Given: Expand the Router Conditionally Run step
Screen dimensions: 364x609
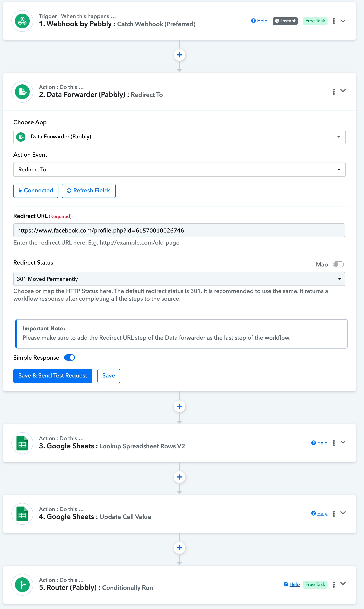Looking at the screenshot, I should (x=343, y=584).
